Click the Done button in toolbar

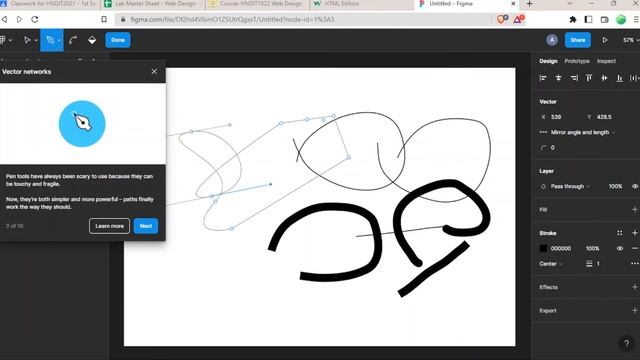(x=118, y=40)
